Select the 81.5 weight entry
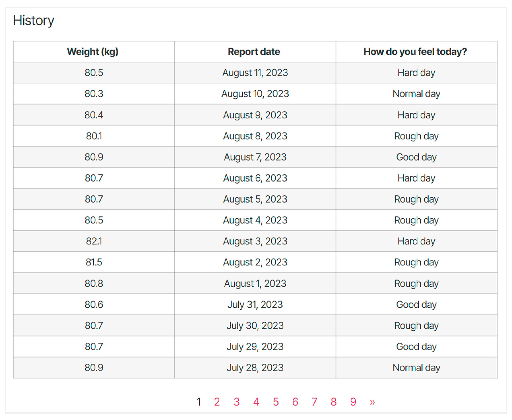Viewport: 512px width, 420px height. click(94, 262)
